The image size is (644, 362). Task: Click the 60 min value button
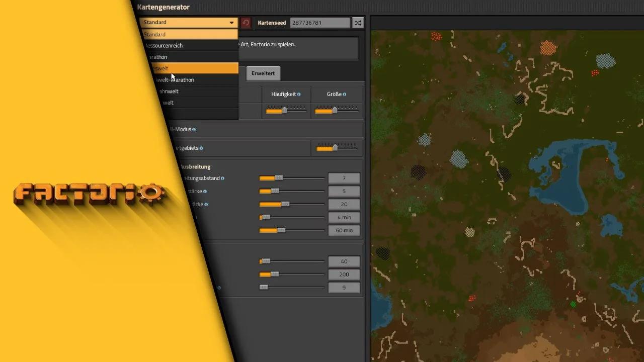344,230
